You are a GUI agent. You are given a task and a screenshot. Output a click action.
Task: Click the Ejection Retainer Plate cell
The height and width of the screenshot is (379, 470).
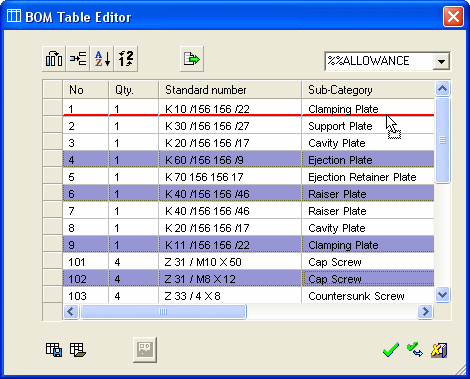368,177
